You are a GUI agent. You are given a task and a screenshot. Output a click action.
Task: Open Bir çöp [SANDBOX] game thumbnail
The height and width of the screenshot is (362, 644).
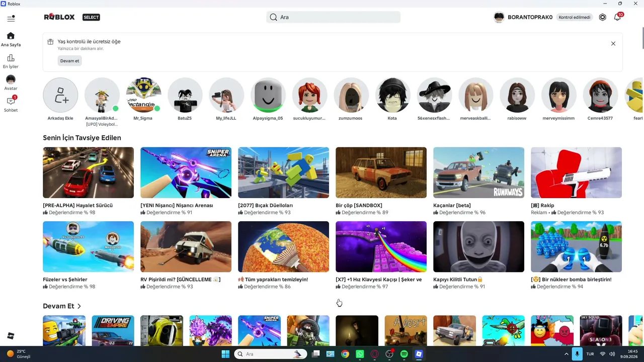[381, 172]
